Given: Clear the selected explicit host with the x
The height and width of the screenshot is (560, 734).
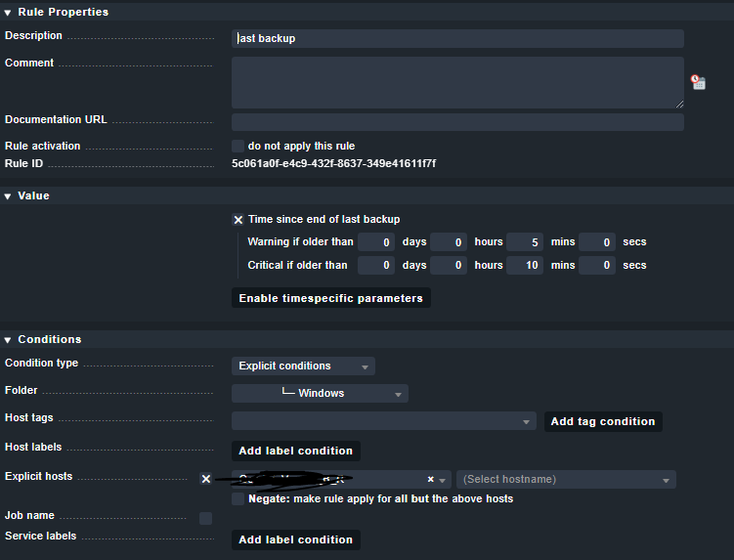Looking at the screenshot, I should click(430, 480).
